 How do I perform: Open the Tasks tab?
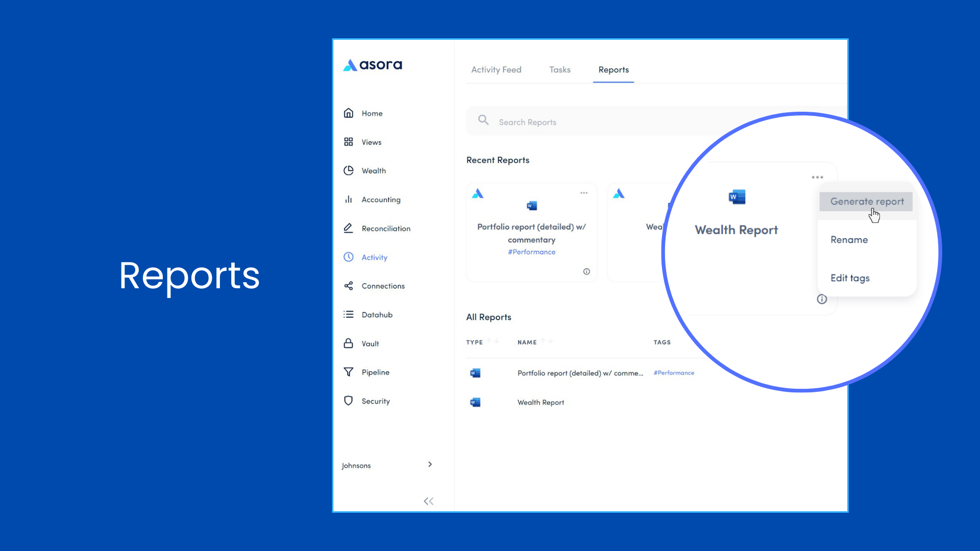[x=559, y=69]
